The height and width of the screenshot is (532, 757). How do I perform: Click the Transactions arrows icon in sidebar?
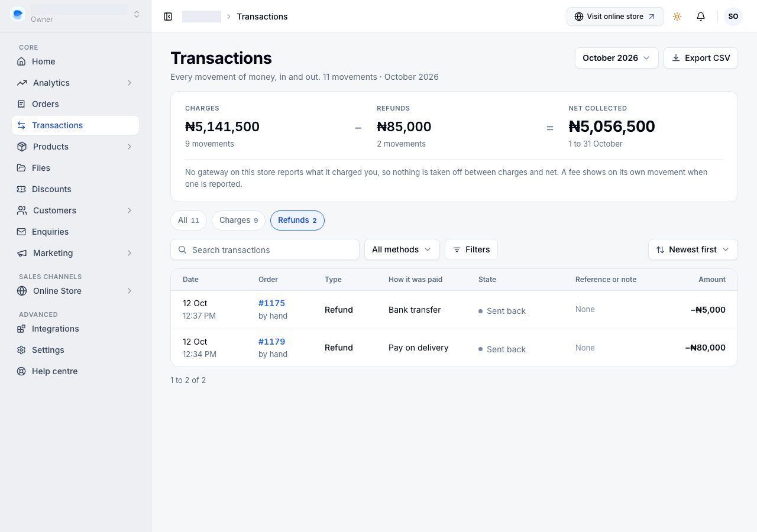21,125
